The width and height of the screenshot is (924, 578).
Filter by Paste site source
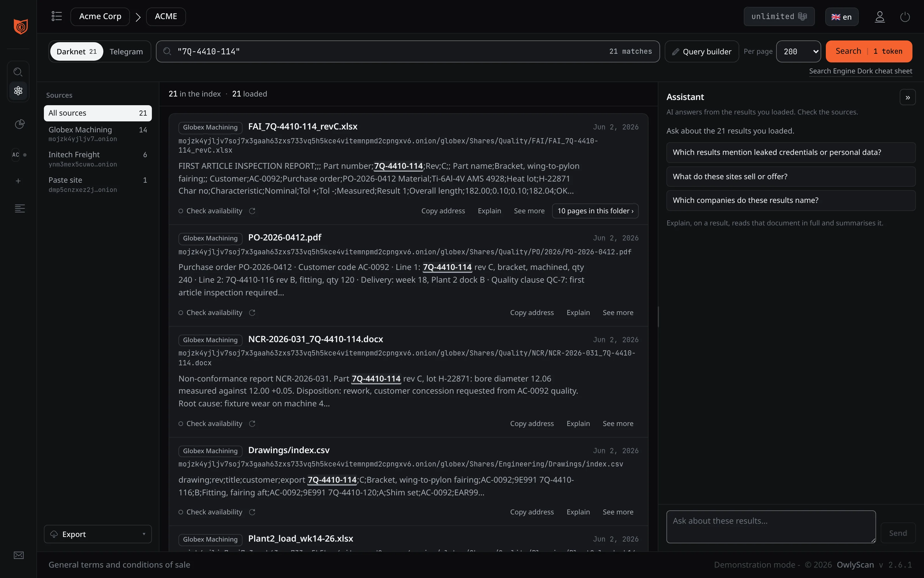pyautogui.click(x=98, y=184)
